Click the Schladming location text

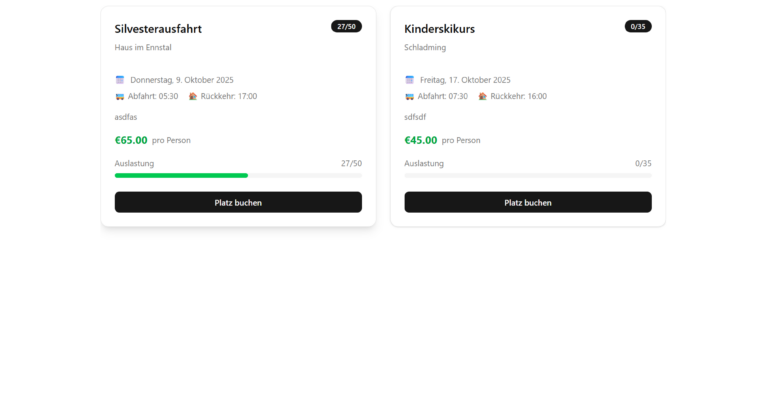(x=425, y=47)
